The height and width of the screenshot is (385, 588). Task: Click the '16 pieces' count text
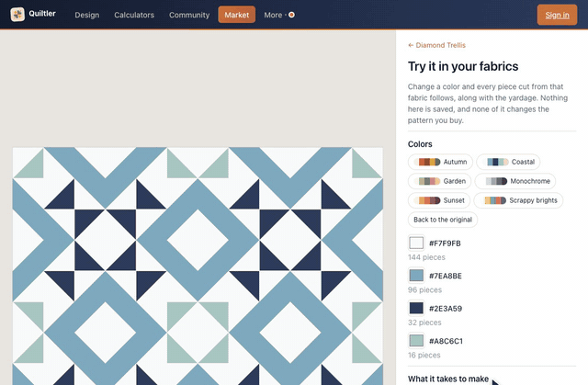[x=424, y=355]
